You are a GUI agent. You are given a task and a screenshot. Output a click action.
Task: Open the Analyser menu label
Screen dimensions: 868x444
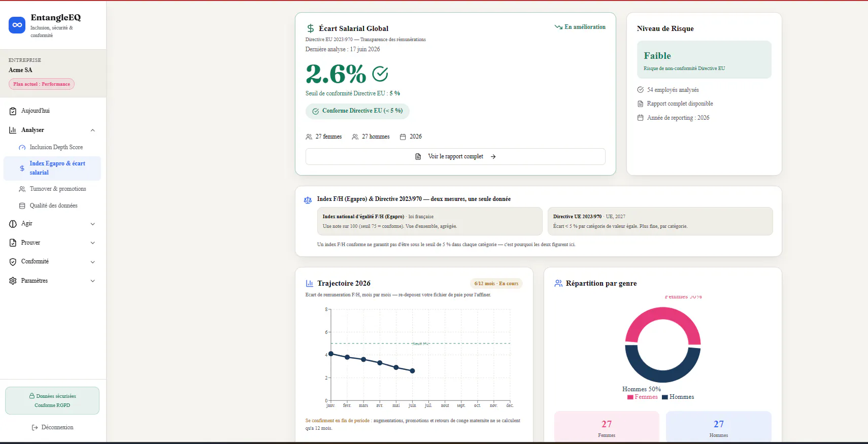[x=32, y=130]
